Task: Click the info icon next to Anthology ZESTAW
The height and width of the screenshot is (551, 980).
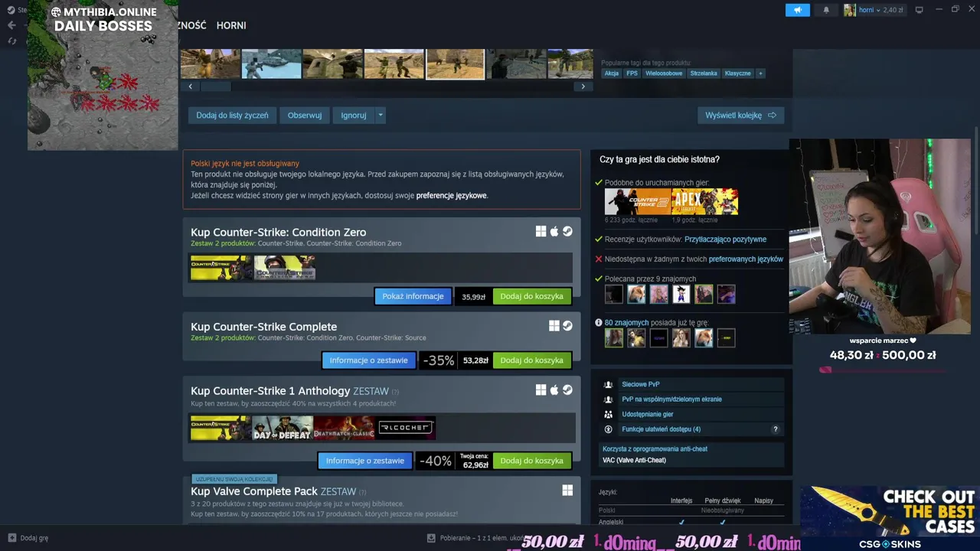Action: 395,392
